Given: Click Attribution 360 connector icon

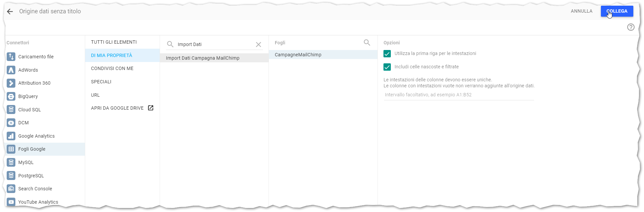Looking at the screenshot, I should 11,83.
